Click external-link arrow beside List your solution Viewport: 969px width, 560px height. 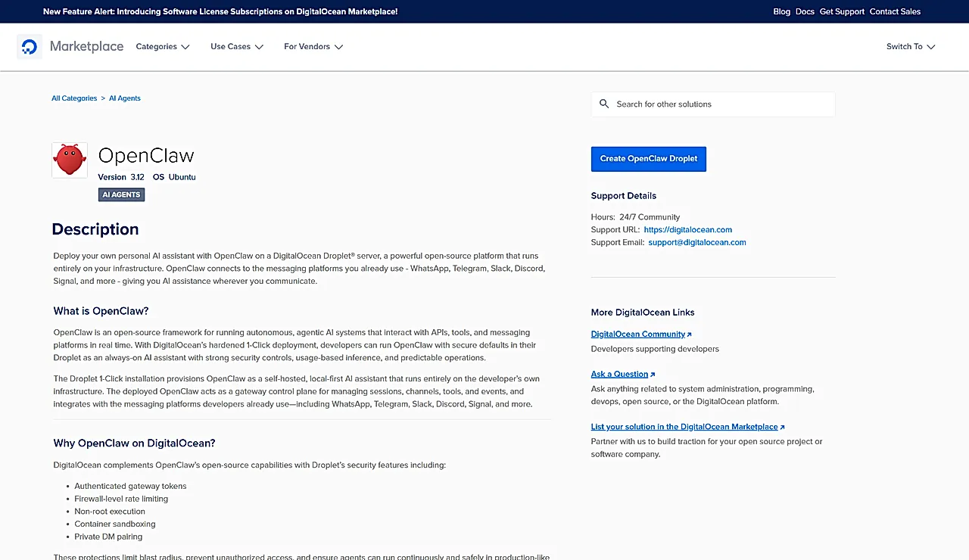pyautogui.click(x=782, y=428)
